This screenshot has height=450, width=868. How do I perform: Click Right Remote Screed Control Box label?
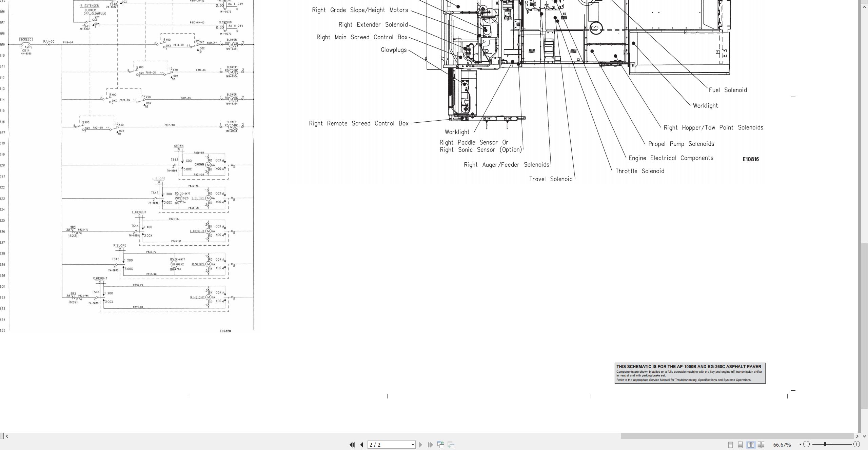coord(359,123)
